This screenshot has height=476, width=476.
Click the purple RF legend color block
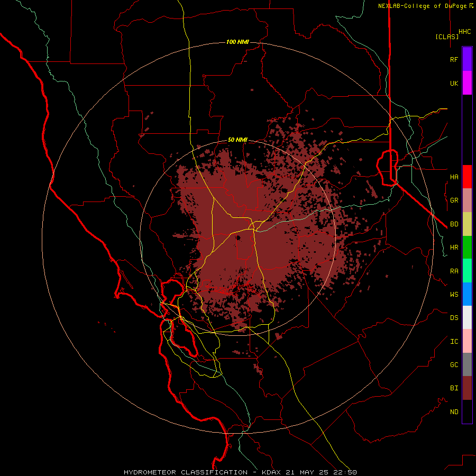coord(467,59)
